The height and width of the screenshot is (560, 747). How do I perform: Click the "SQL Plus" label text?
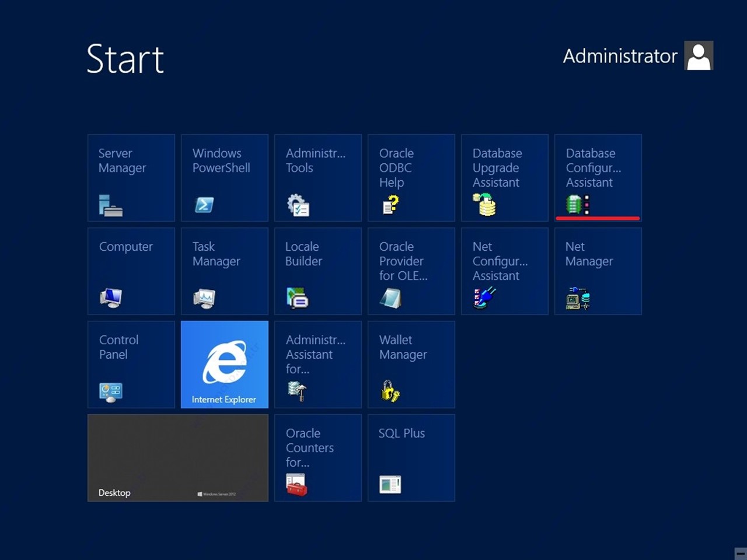click(402, 433)
